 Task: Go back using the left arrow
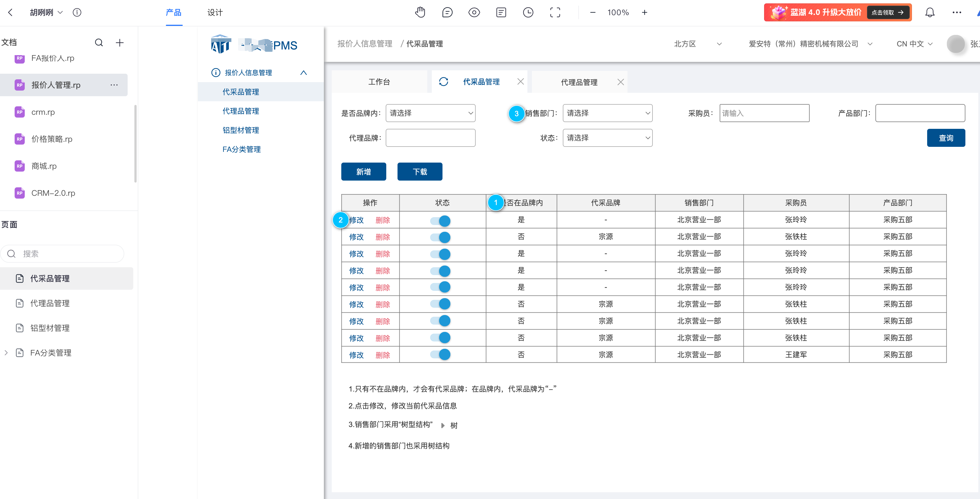coord(10,13)
